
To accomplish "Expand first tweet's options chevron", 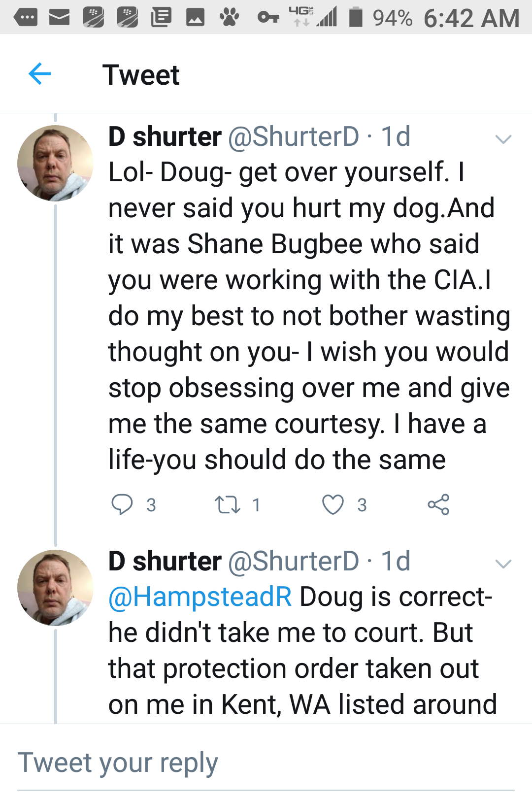I will click(503, 139).
